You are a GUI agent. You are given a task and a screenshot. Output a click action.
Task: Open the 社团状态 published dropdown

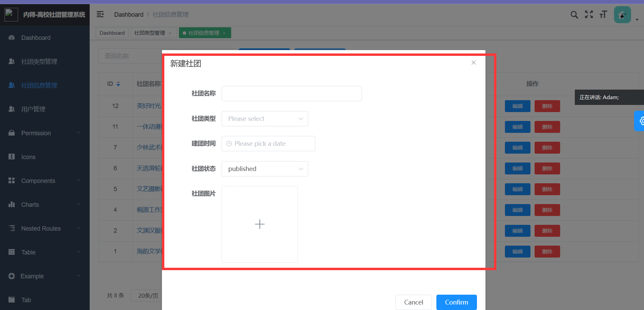[265, 169]
